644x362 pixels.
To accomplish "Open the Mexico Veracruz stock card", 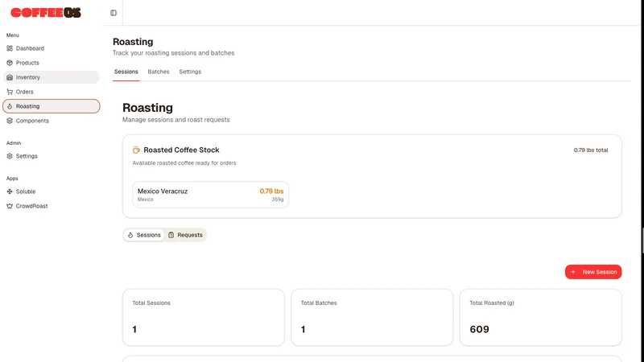I will [x=210, y=195].
